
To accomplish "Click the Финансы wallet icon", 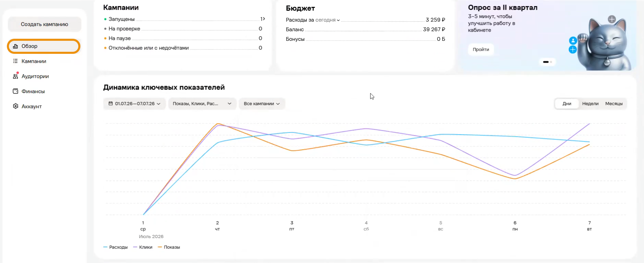I will coord(15,91).
